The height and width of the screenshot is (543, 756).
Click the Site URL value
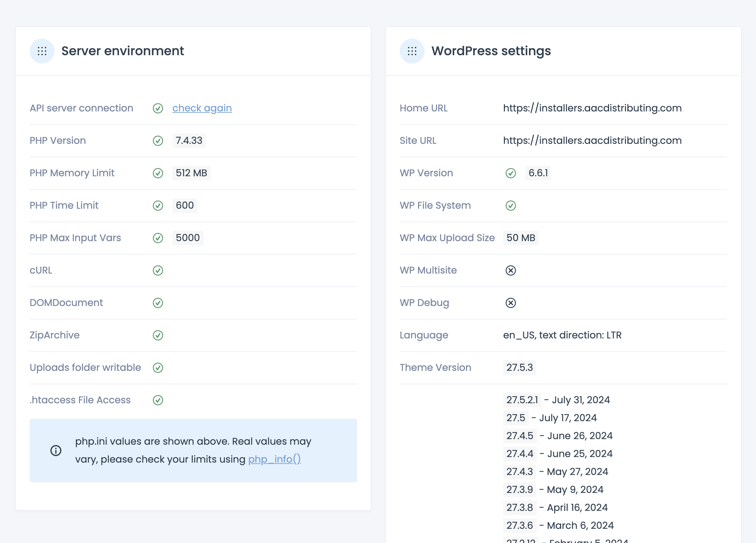click(592, 140)
